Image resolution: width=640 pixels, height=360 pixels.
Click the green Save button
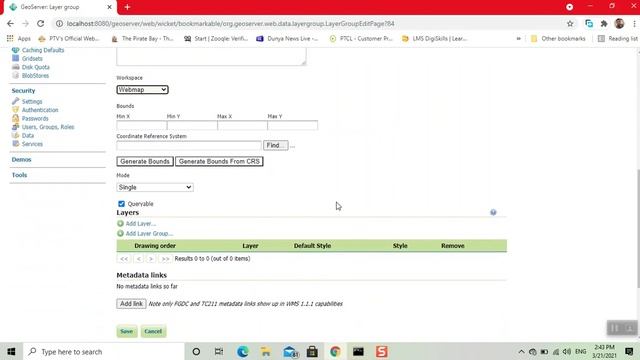tap(127, 331)
